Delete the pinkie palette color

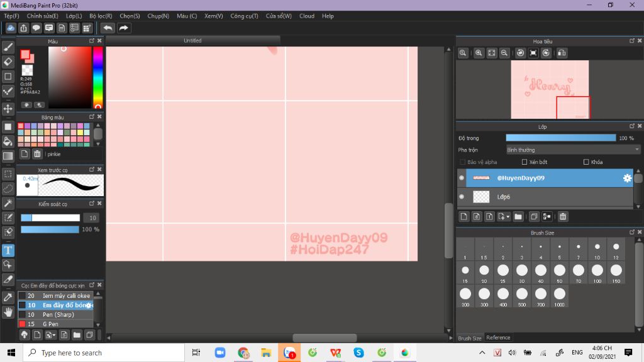[37, 154]
